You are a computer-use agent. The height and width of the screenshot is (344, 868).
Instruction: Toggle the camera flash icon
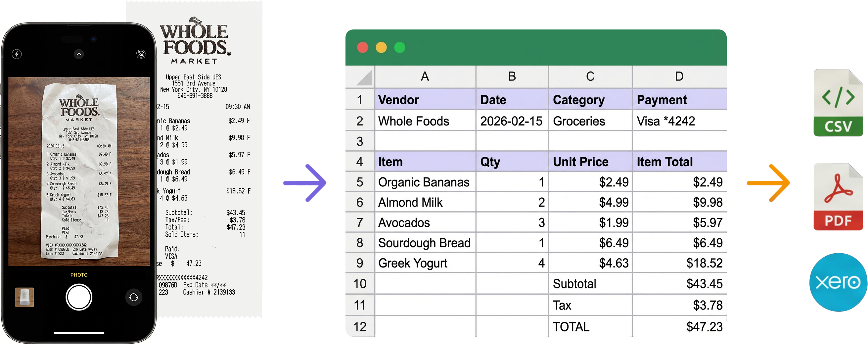(17, 54)
